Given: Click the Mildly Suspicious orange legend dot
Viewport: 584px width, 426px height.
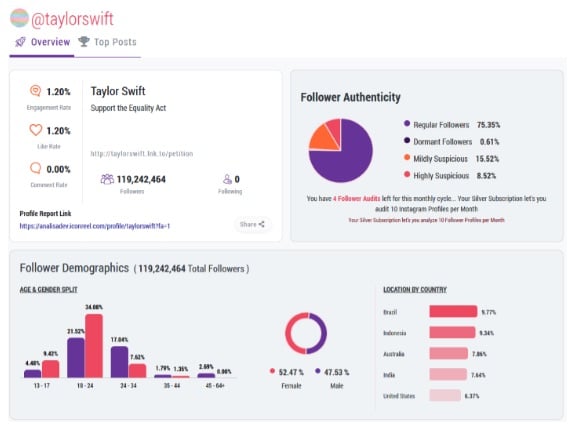Looking at the screenshot, I should pos(407,157).
